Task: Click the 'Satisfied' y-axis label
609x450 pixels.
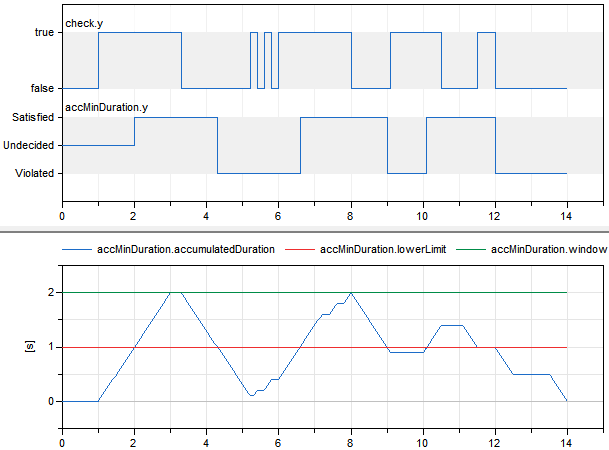Action: pyautogui.click(x=33, y=118)
